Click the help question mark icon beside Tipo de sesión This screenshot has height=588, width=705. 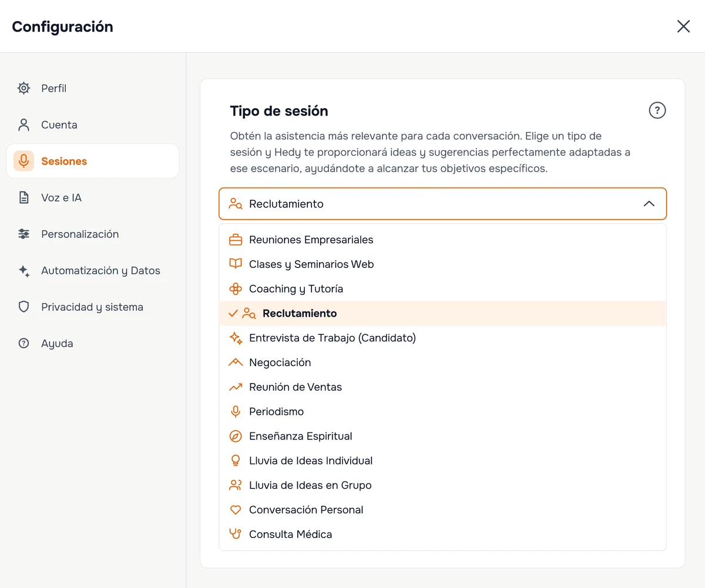pyautogui.click(x=657, y=110)
